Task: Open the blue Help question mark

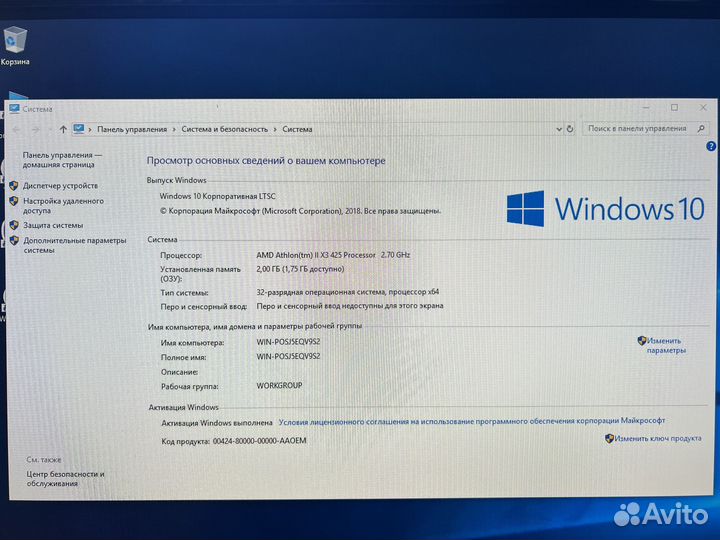Action: point(711,146)
